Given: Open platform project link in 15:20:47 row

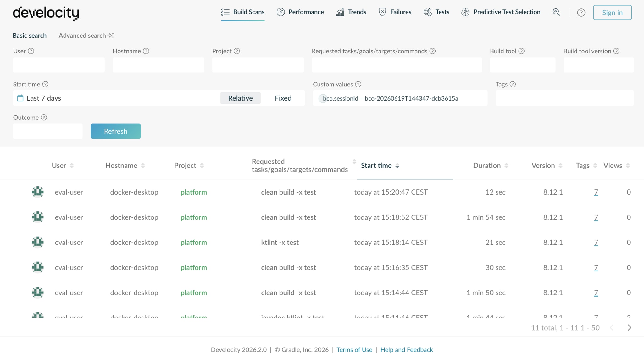Looking at the screenshot, I should (194, 192).
